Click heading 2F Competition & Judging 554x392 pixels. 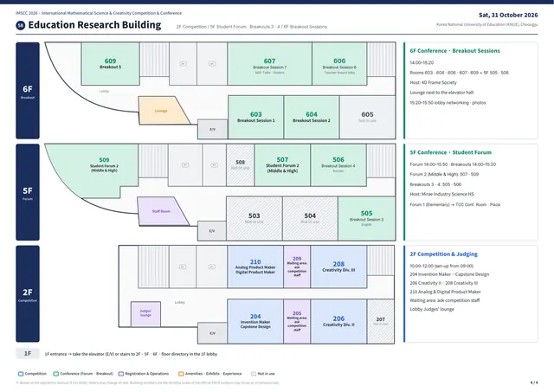tap(443, 254)
